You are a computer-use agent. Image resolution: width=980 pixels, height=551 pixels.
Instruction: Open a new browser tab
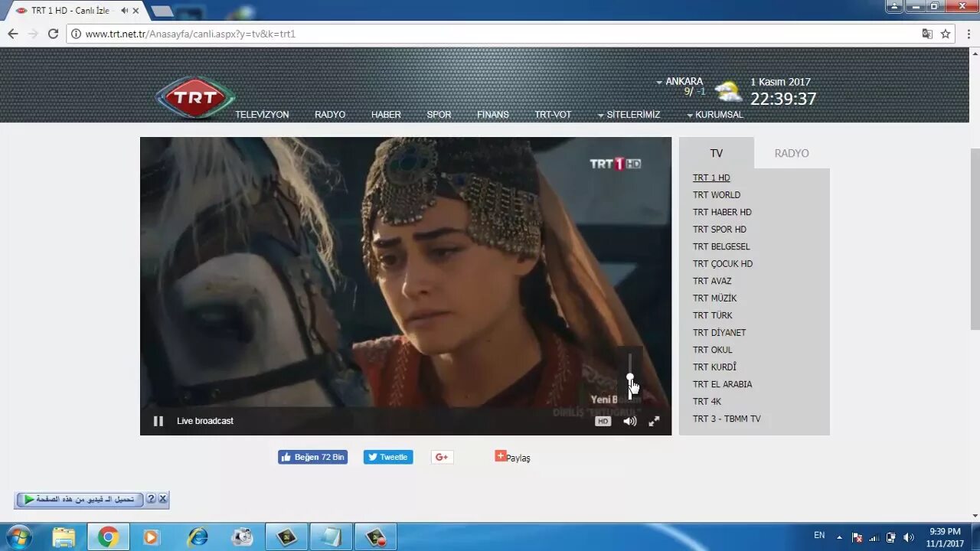tap(162, 11)
